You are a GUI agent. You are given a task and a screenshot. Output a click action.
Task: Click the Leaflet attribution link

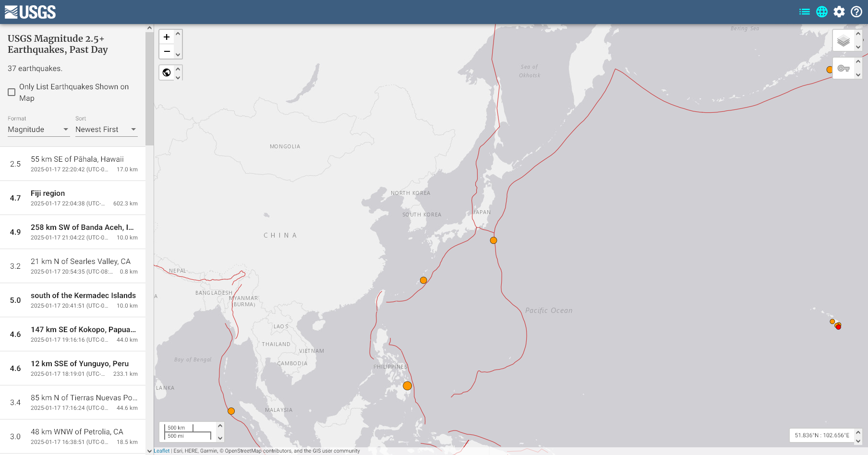[x=162, y=451]
